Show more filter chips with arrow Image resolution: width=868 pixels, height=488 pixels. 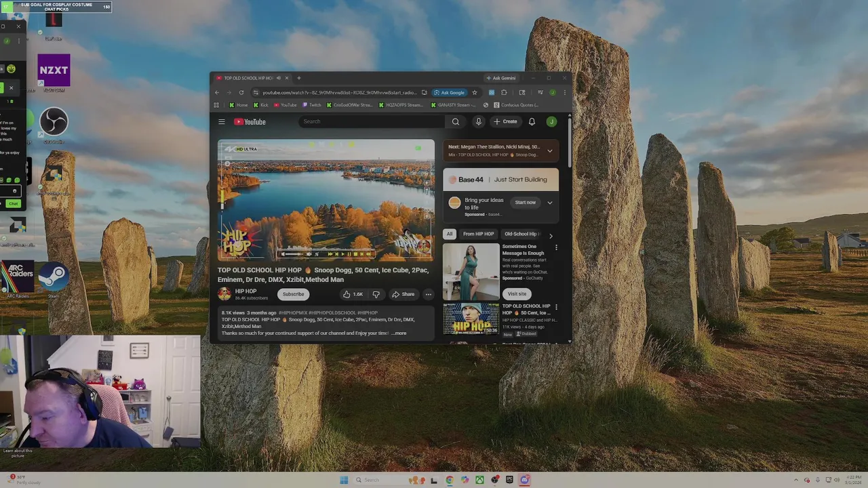(551, 235)
